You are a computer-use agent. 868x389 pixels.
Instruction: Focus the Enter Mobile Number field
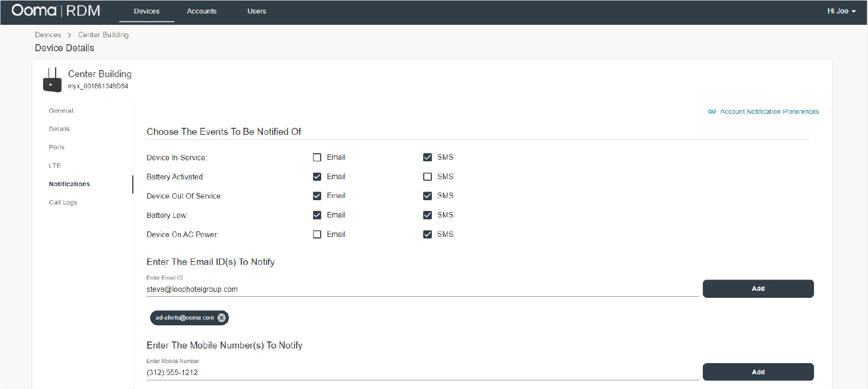(x=421, y=372)
